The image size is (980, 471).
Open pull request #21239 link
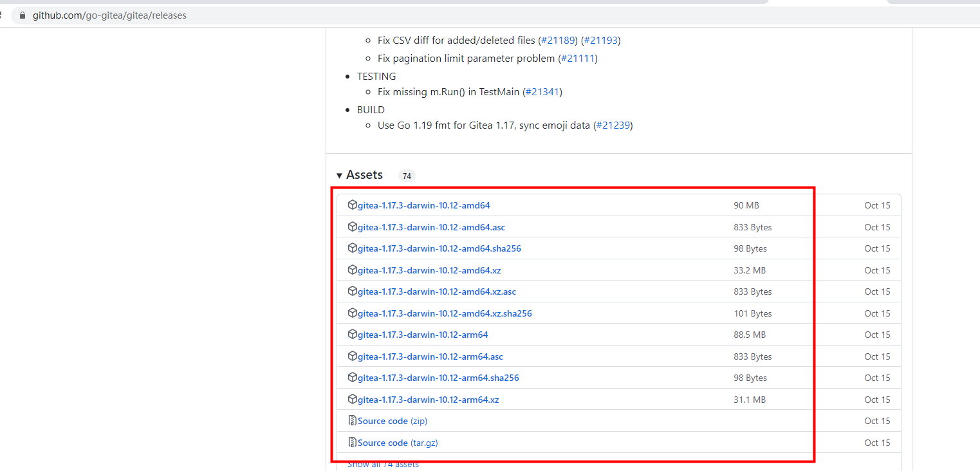(613, 125)
